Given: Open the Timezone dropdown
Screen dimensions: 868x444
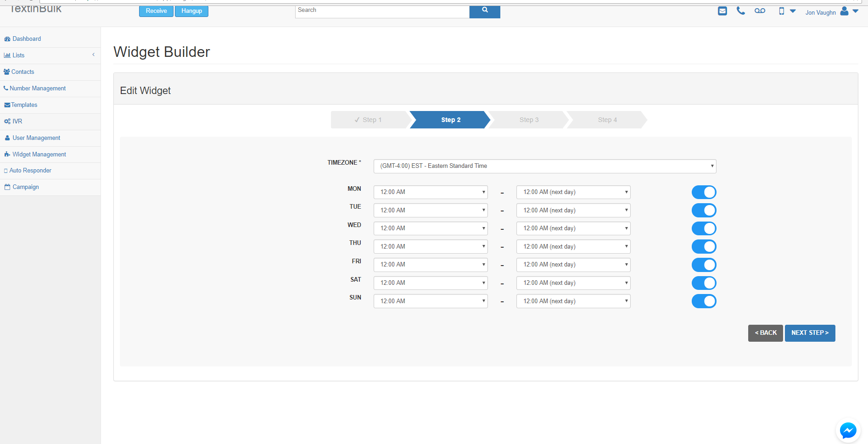Looking at the screenshot, I should (x=545, y=166).
